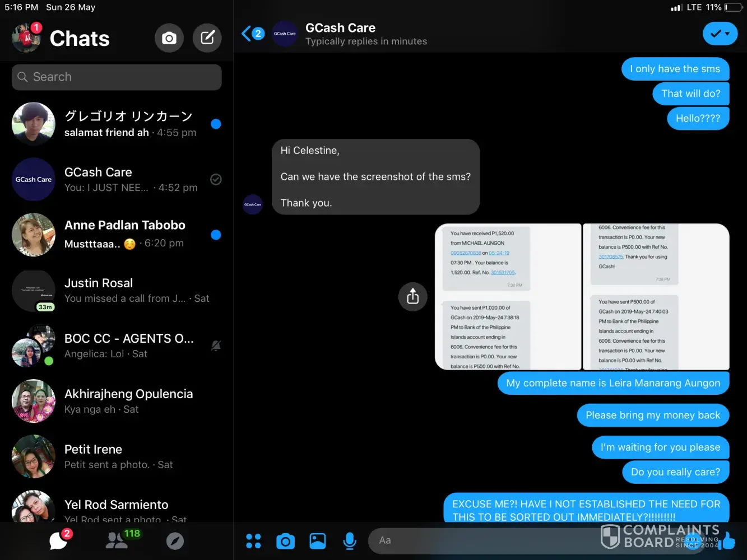Screen dimensions: 747x560
Task: Send a thumbs-up like
Action: pyautogui.click(x=729, y=541)
